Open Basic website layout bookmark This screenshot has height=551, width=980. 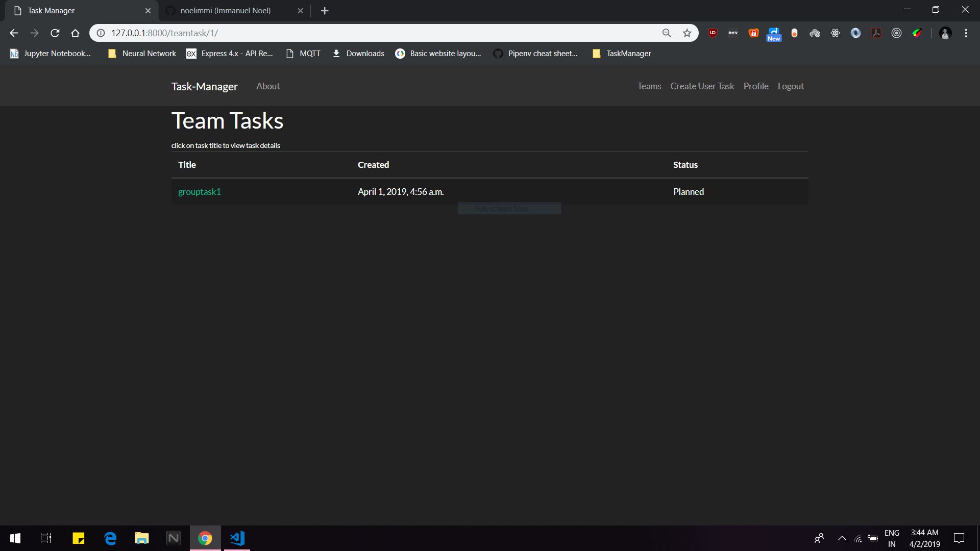[x=438, y=54]
